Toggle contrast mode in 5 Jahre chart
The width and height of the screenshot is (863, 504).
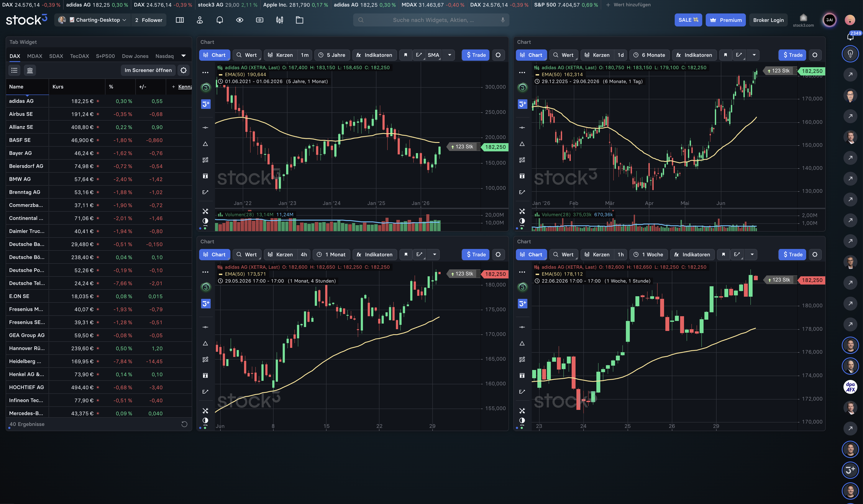(205, 221)
